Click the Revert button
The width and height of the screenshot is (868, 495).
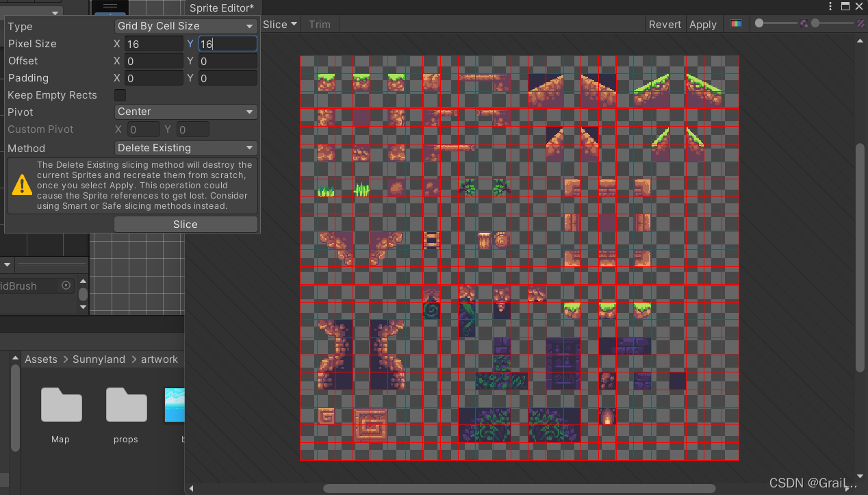[665, 24]
